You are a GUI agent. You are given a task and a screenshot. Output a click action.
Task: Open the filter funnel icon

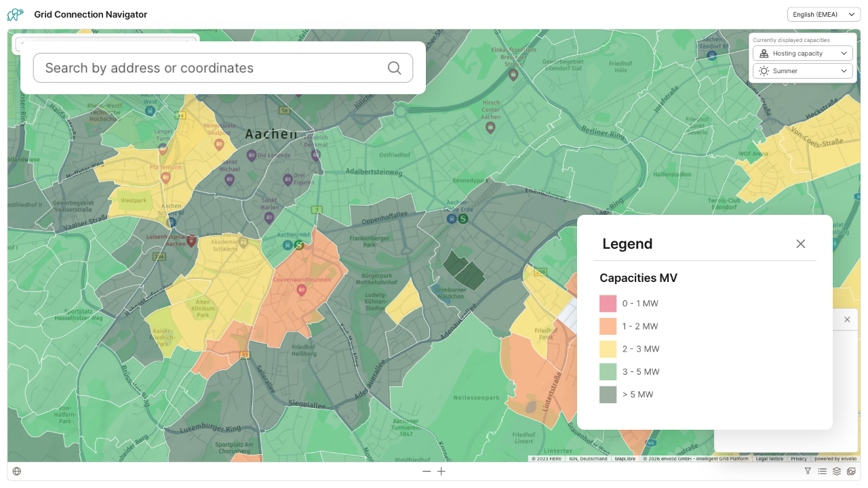pos(808,471)
